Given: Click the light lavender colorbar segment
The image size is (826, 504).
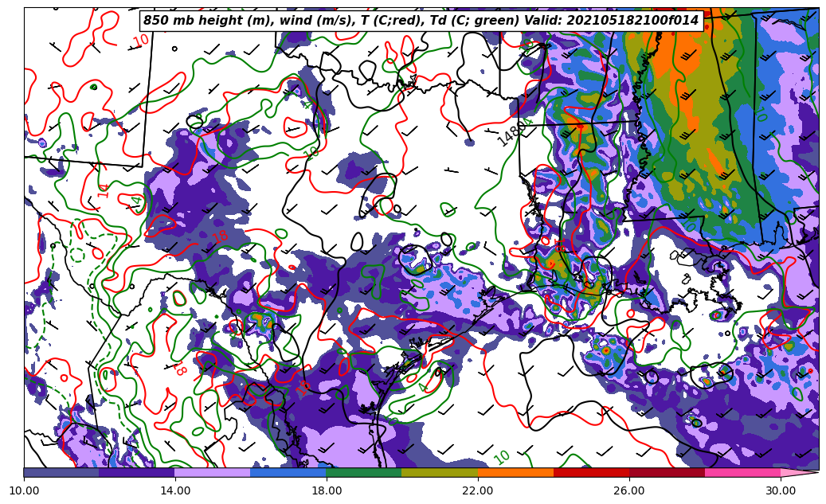Looking at the screenshot, I should [213, 472].
